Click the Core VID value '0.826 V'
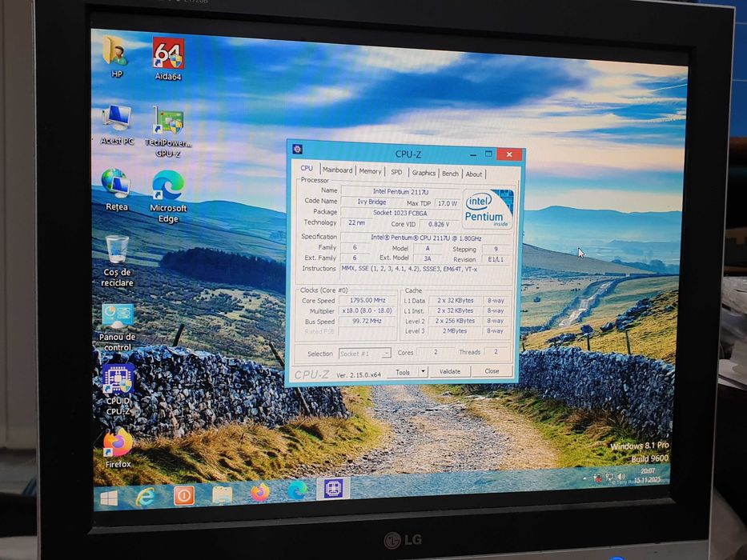The height and width of the screenshot is (560, 747). click(x=438, y=224)
